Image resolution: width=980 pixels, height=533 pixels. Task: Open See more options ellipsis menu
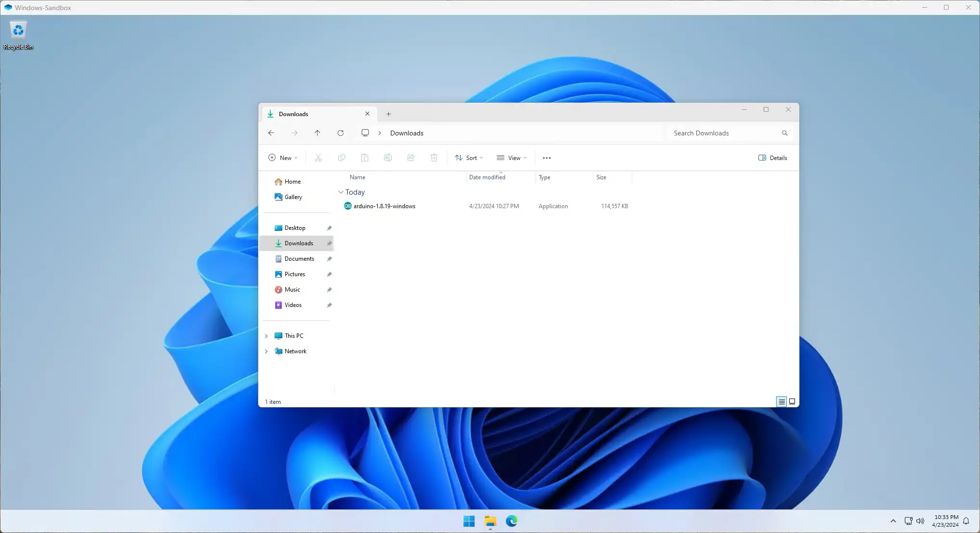(546, 158)
